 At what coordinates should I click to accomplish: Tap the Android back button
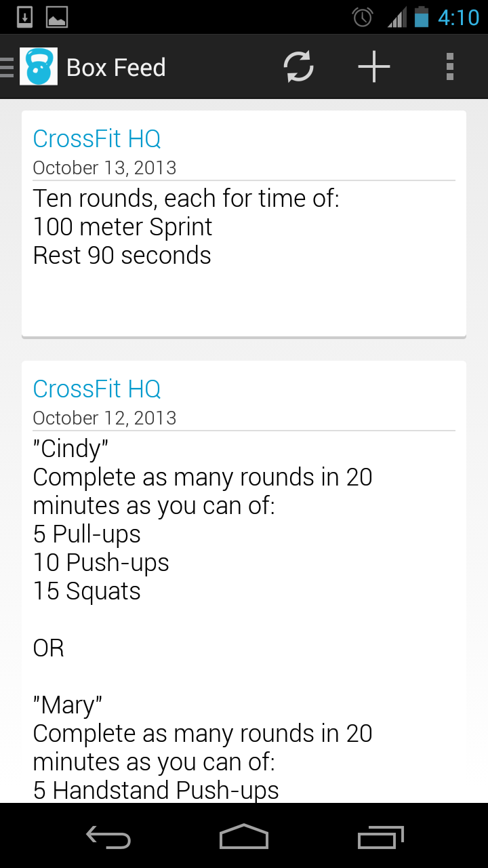(x=109, y=837)
